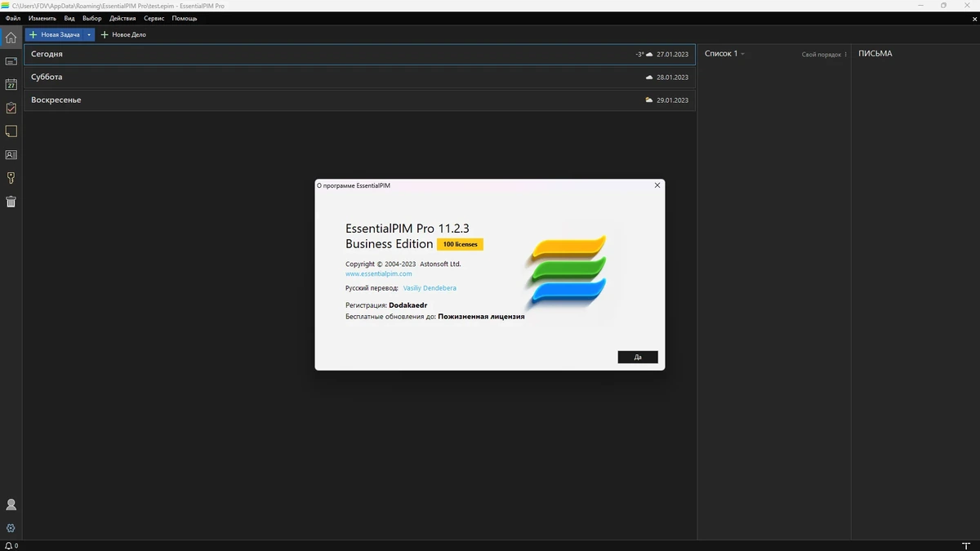Open the Помощь menu

pyautogui.click(x=185, y=18)
